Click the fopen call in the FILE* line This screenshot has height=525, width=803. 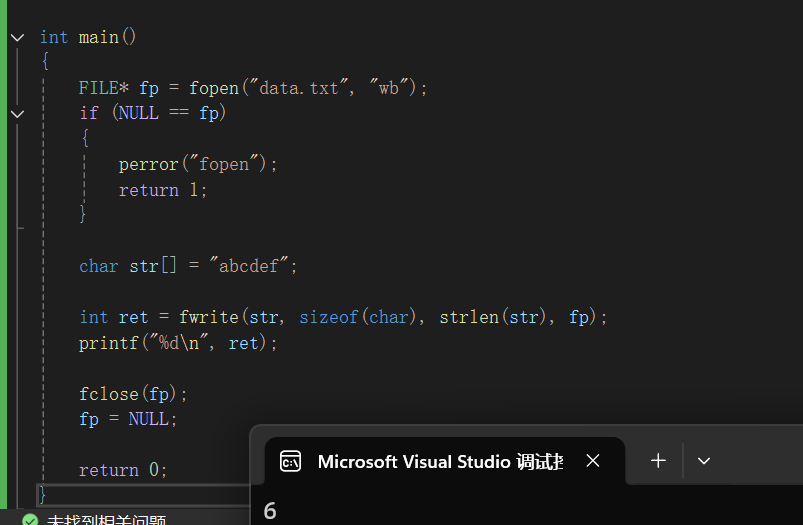tap(214, 89)
